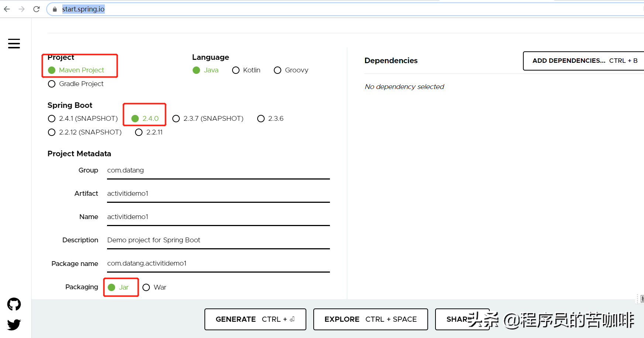644x338 pixels.
Task: Click the Generate button
Action: pos(255,319)
